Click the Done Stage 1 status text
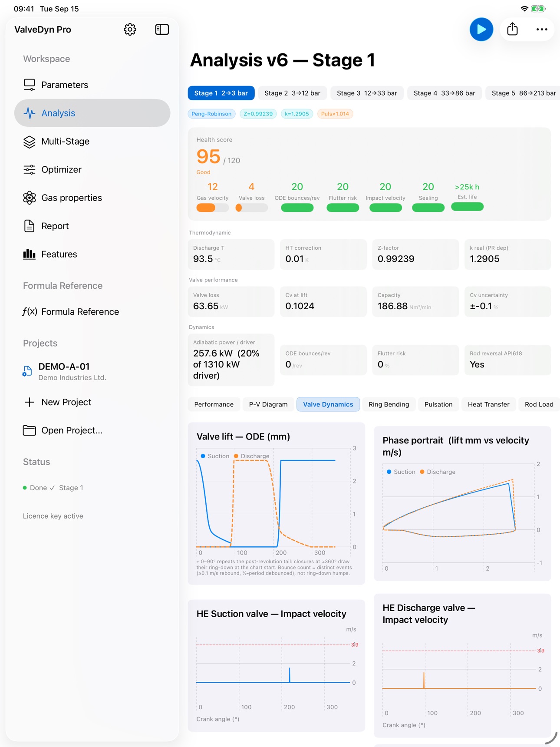 coord(56,488)
